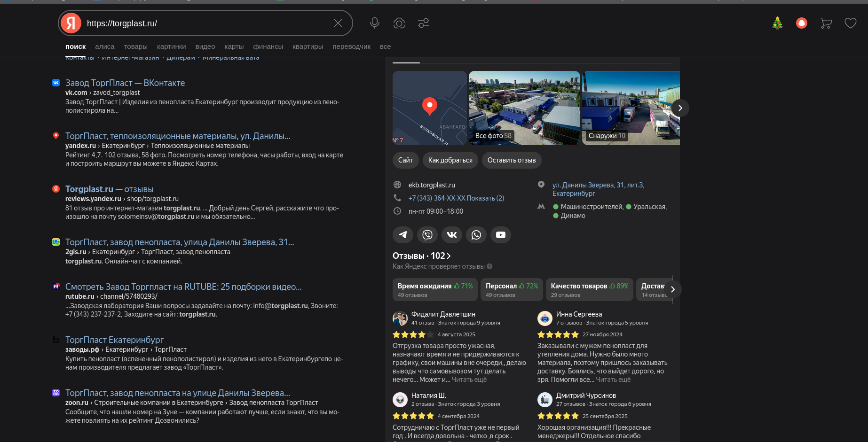868x442 pixels.
Task: Click the RUTUBE favicon
Action: click(x=56, y=286)
